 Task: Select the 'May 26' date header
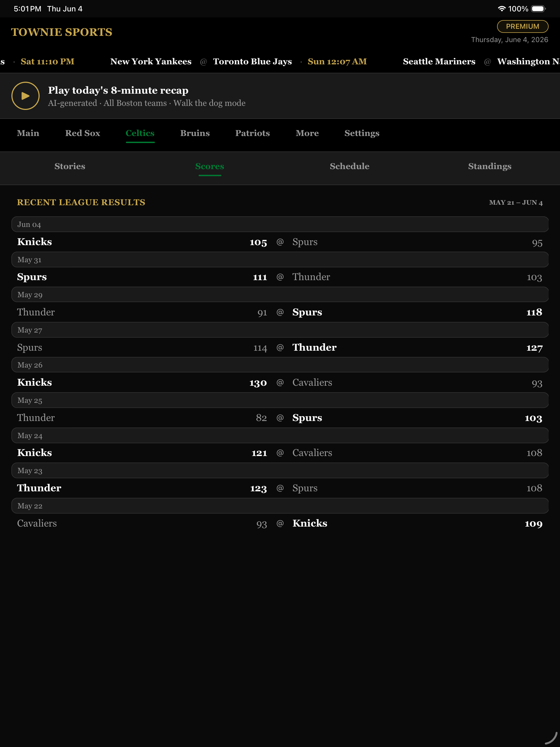tap(280, 365)
